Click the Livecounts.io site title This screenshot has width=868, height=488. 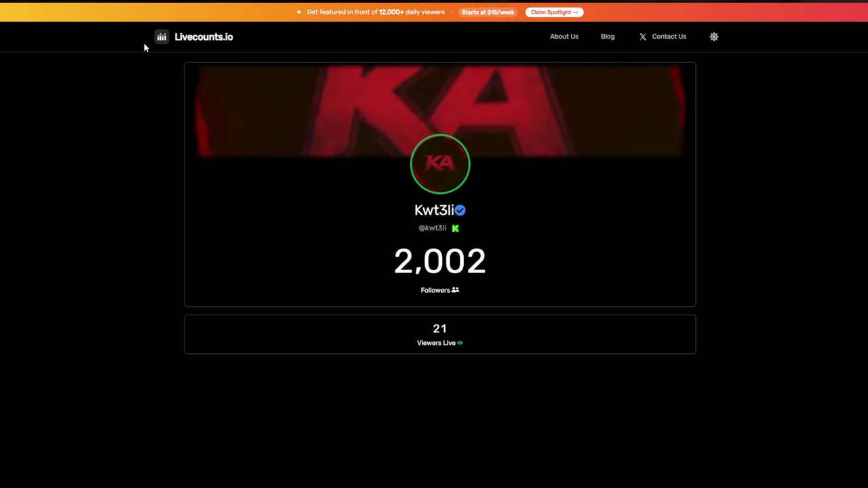pyautogui.click(x=203, y=37)
